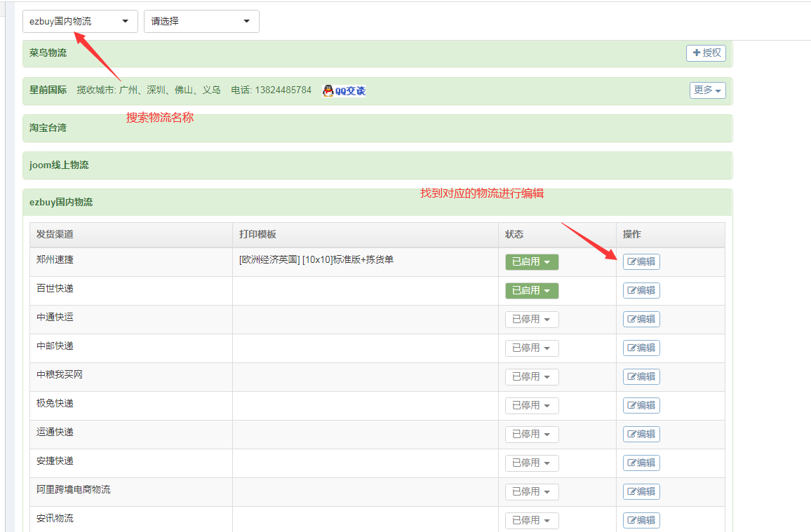Open the 请选择 dropdown
The width and height of the screenshot is (811, 532).
201,21
